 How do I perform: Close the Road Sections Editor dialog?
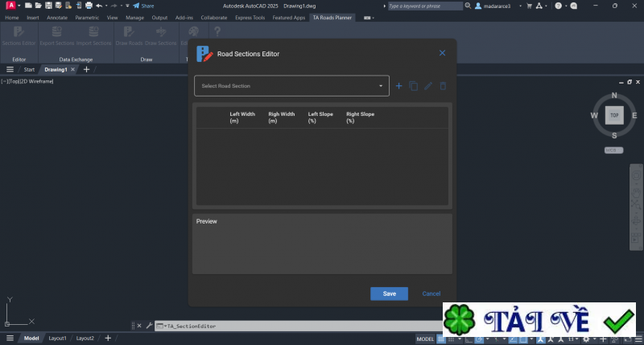pyautogui.click(x=442, y=53)
